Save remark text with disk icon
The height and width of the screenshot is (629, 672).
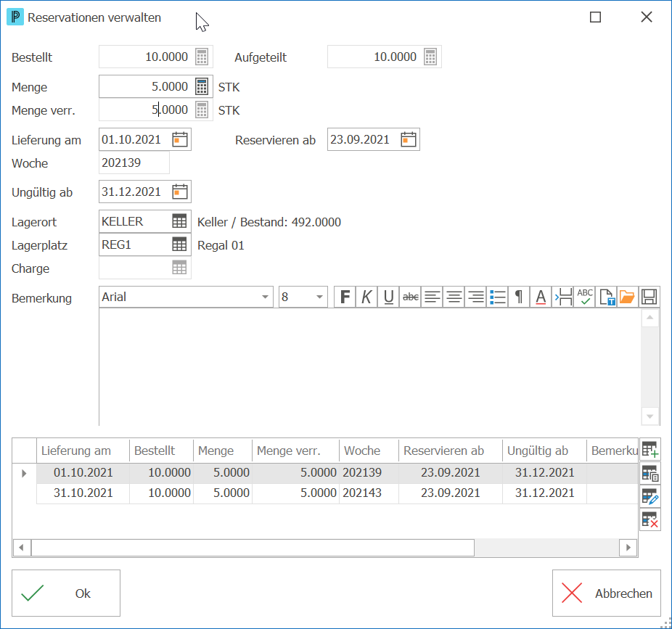click(650, 297)
